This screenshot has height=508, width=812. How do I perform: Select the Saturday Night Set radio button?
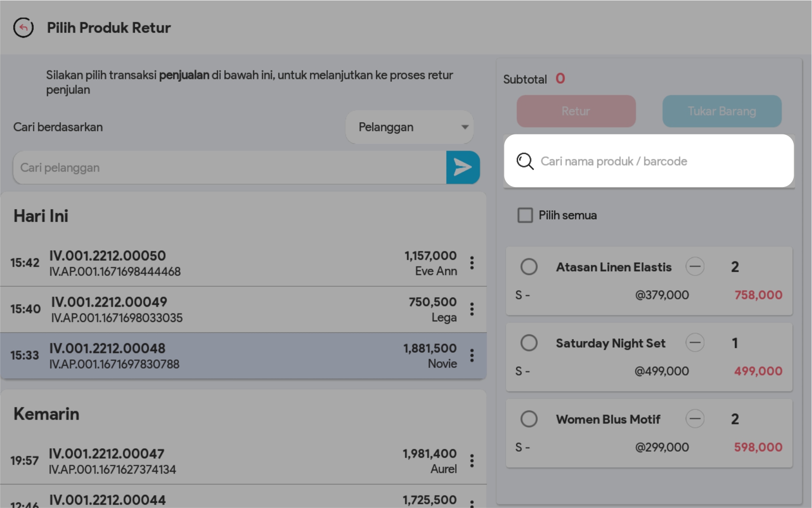(529, 343)
